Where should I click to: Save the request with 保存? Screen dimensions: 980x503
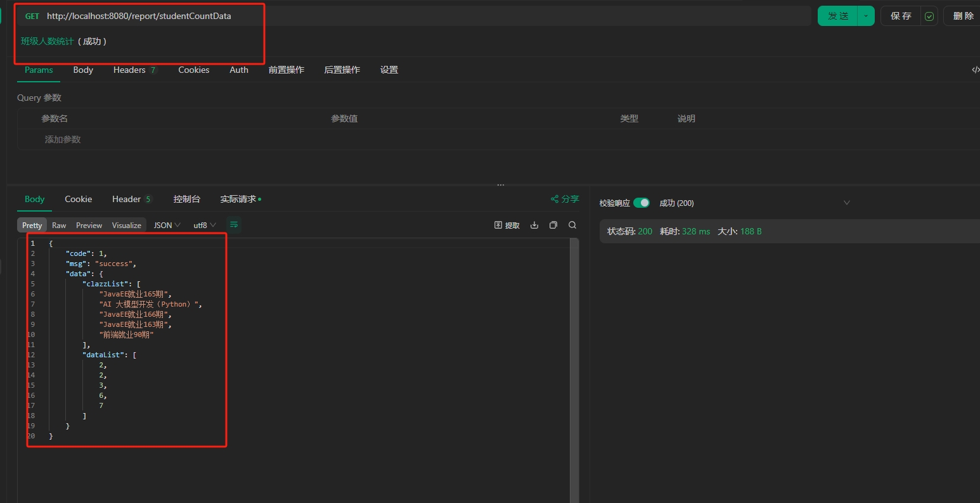click(901, 16)
